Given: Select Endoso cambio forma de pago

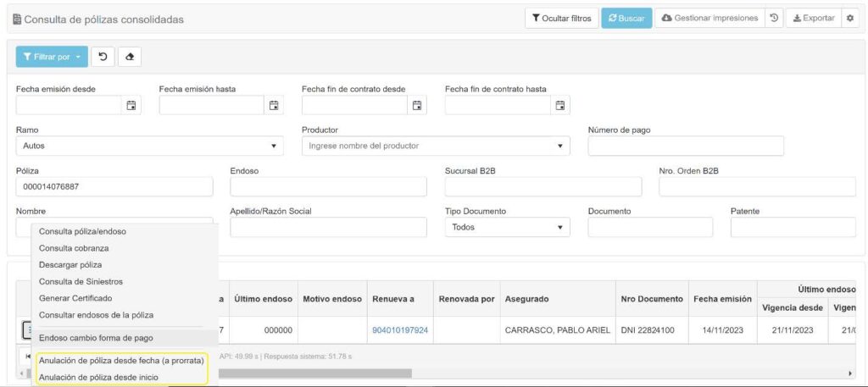Looking at the screenshot, I should coord(96,338).
